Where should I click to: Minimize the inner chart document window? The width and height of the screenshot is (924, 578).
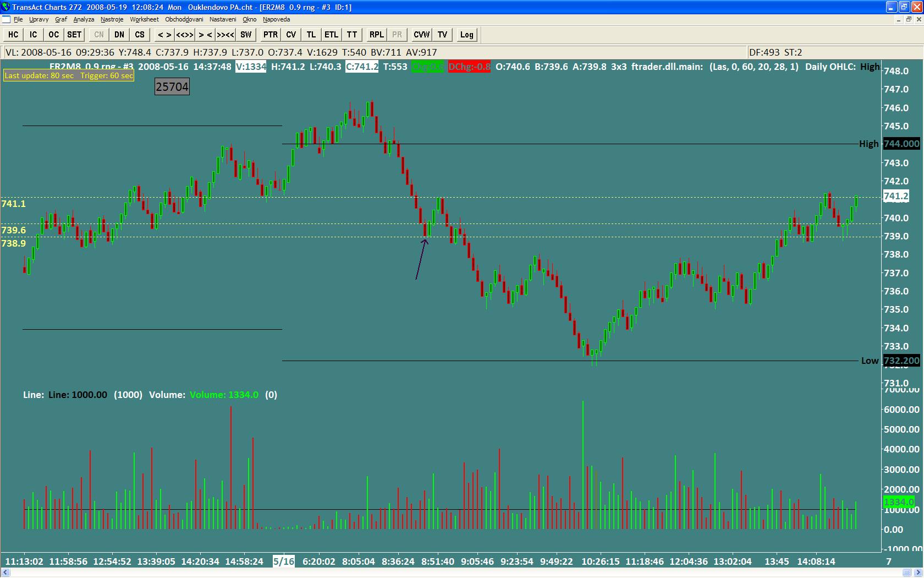click(899, 19)
